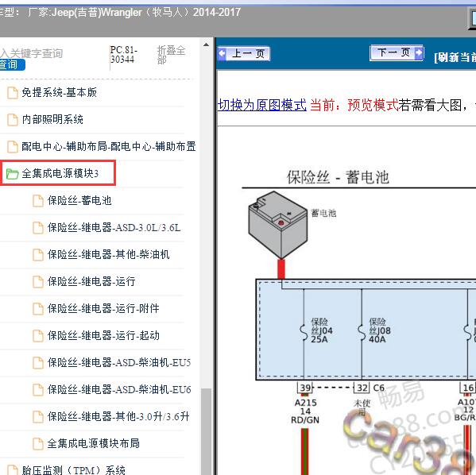This screenshot has height=475, width=476.
Task: Collapse the 全集成电源模块3 folder
Action: (x=60, y=173)
